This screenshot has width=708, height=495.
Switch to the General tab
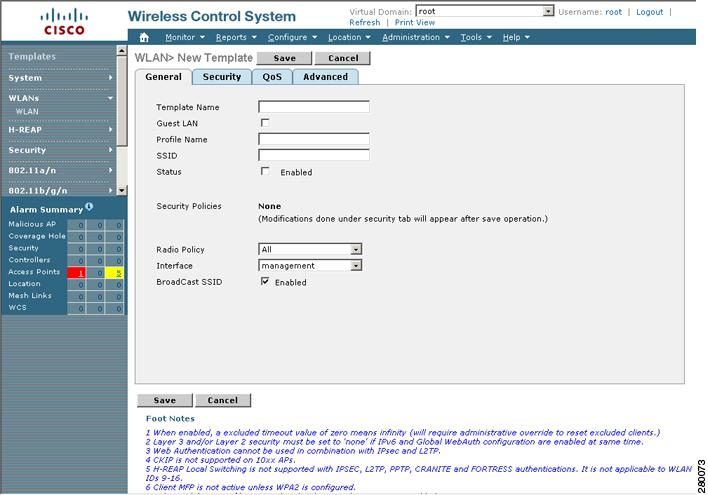click(x=163, y=77)
